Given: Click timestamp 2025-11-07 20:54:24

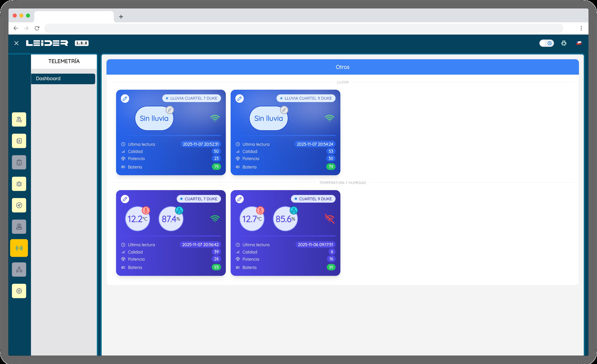Looking at the screenshot, I should [315, 144].
